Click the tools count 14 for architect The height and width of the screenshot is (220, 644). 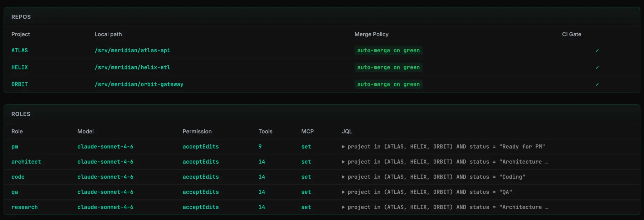(x=262, y=162)
